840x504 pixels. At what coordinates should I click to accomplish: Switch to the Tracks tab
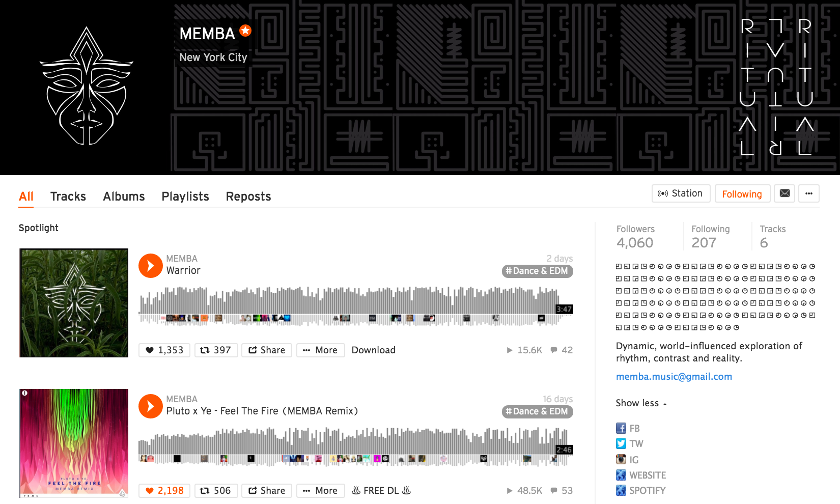(68, 197)
